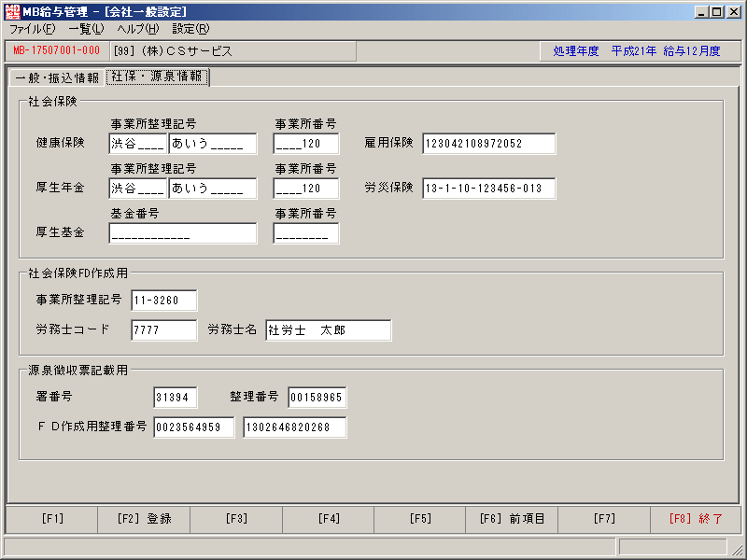Switch to the 一般・振込情報 tab

coord(57,78)
